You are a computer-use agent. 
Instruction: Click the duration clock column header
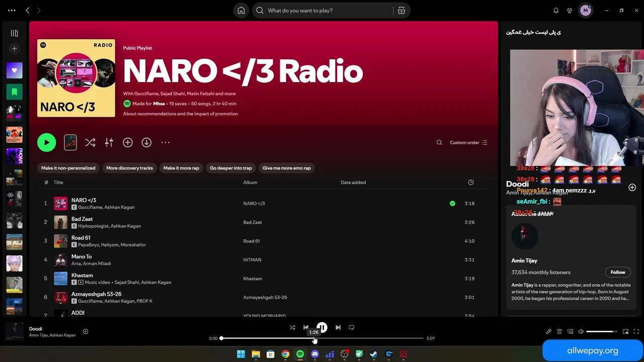(x=471, y=183)
